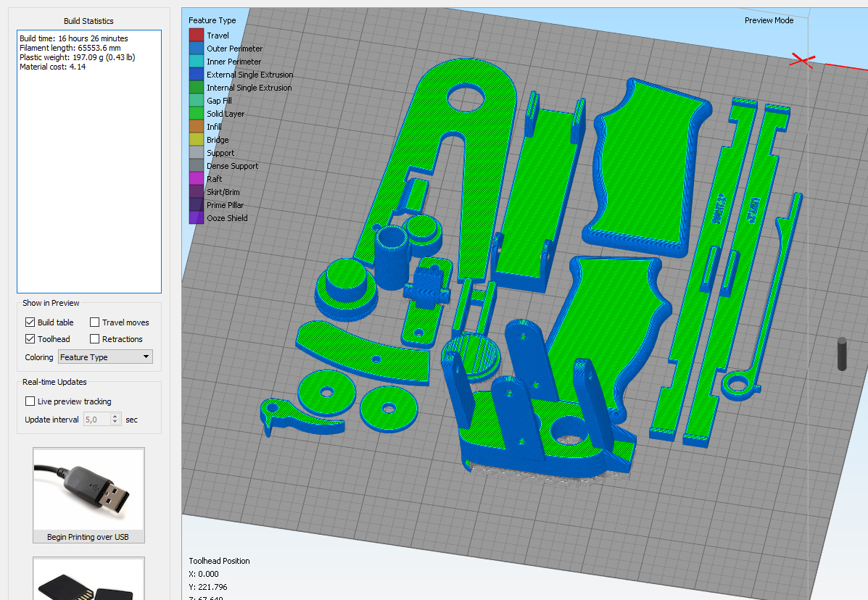This screenshot has height=600, width=868.
Task: Click the red origin cross marker
Action: [x=802, y=59]
